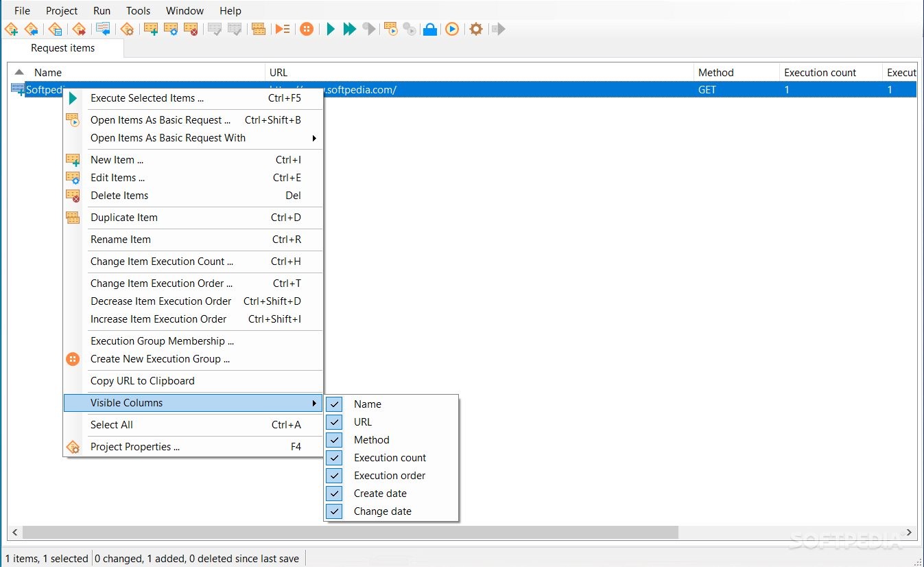
Task: Click the GET cell in Method column
Action: 707,90
